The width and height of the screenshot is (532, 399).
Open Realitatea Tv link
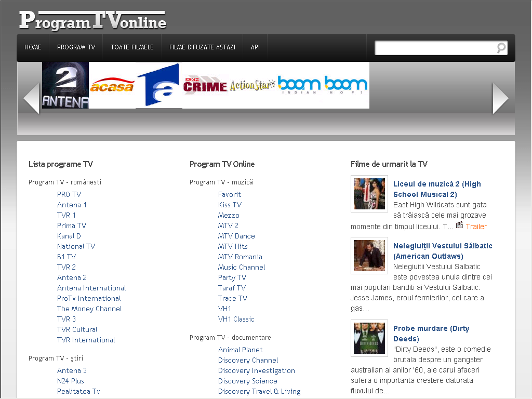pos(78,392)
